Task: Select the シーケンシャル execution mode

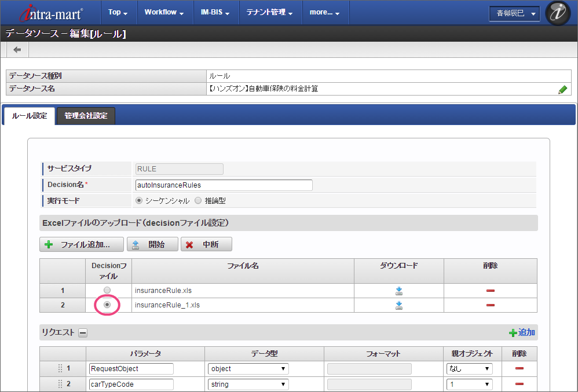Action: point(139,201)
